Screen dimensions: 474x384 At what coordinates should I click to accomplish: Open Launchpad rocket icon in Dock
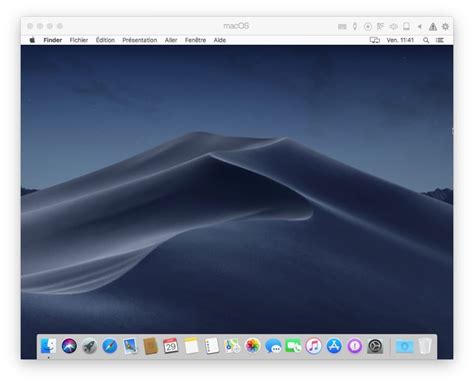89,346
